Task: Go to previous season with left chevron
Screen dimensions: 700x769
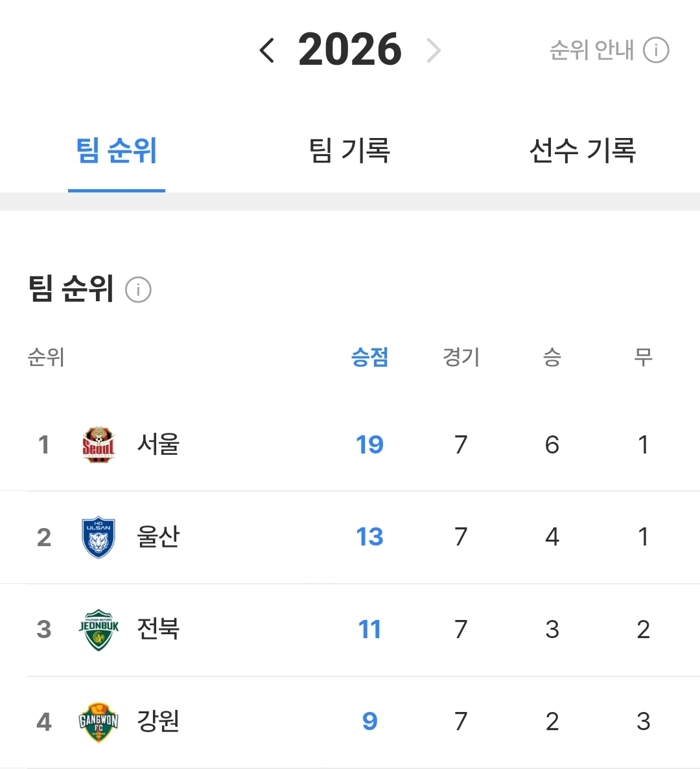Action: 267,50
